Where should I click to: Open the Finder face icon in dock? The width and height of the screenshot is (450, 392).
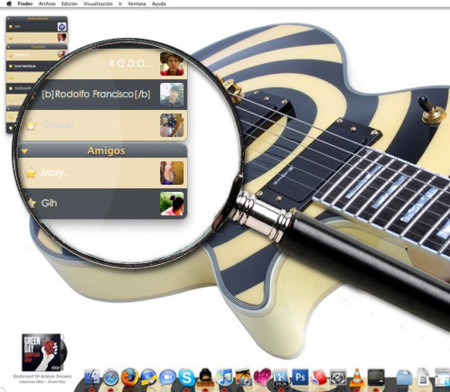pos(92,378)
